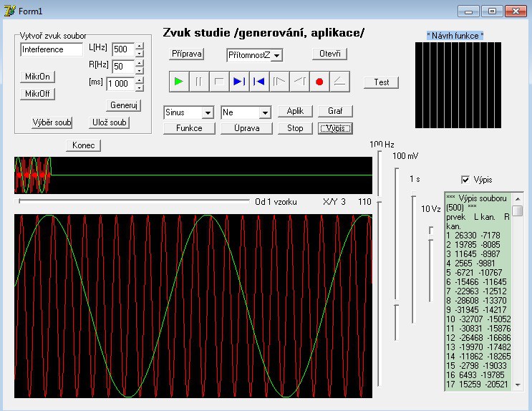The image size is (532, 411).
Task: Start recording with red Record icon
Action: [x=319, y=82]
